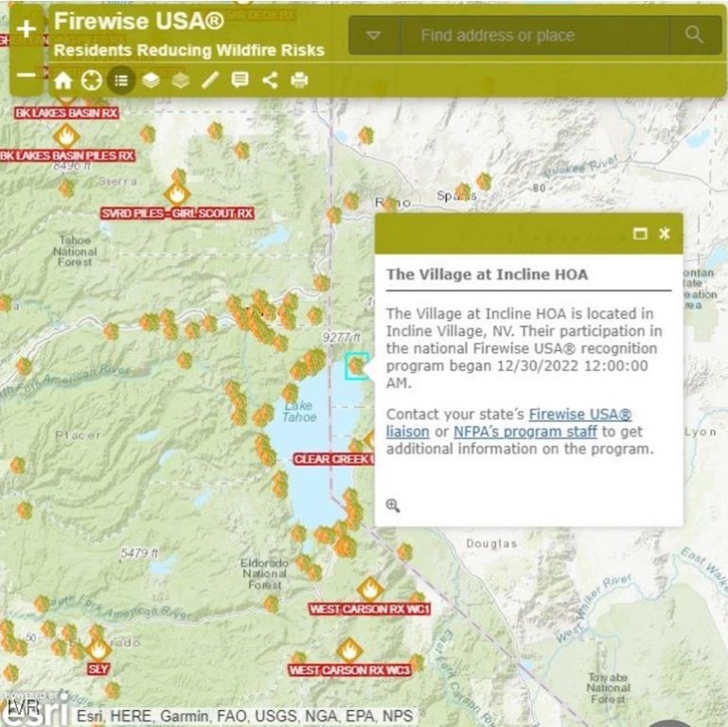Open the NFPA's program staff link
The width and height of the screenshot is (728, 727).
click(525, 432)
